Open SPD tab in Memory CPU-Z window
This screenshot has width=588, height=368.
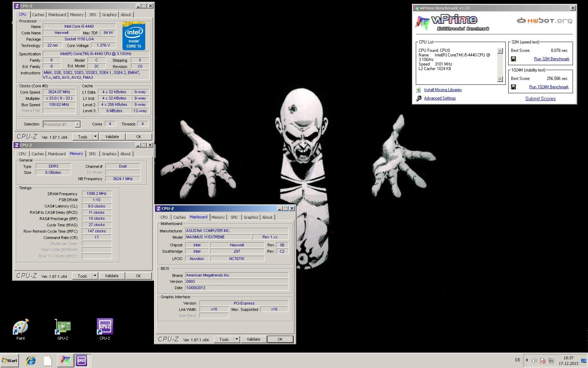[x=92, y=154]
